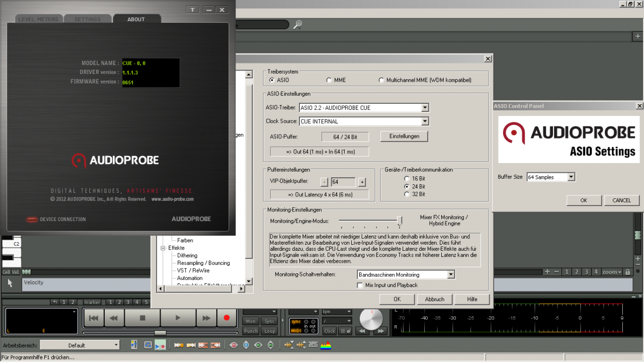Click the round tempo jog knob
Screen dimensions: 644x362
[371, 319]
